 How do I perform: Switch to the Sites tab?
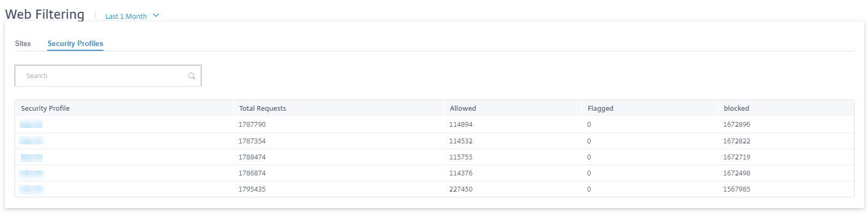coord(23,43)
